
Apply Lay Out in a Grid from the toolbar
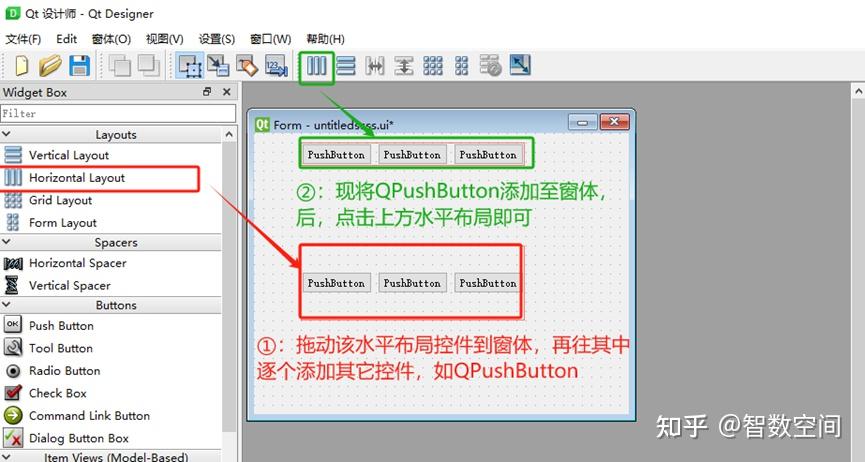pyautogui.click(x=433, y=66)
